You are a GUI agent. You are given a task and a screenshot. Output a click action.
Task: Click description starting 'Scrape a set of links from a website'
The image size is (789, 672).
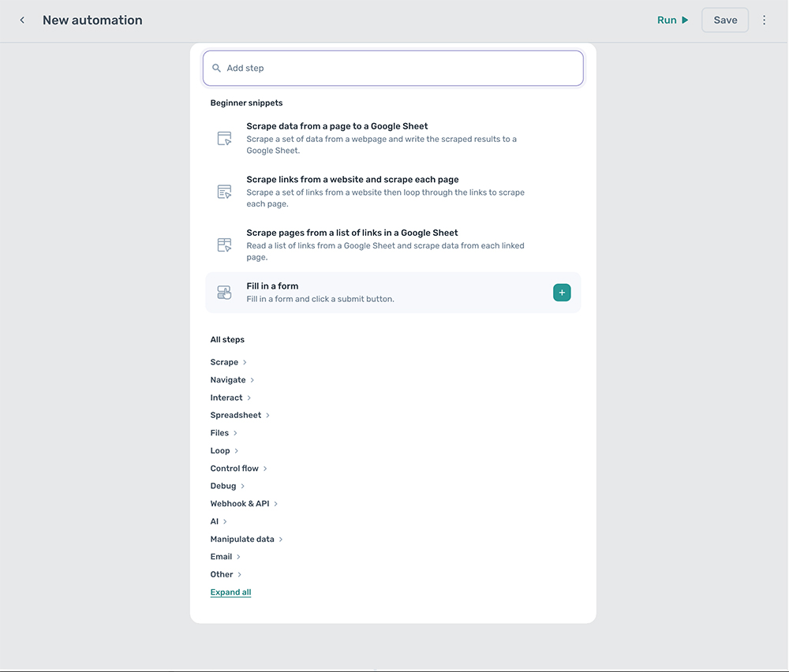coord(386,198)
